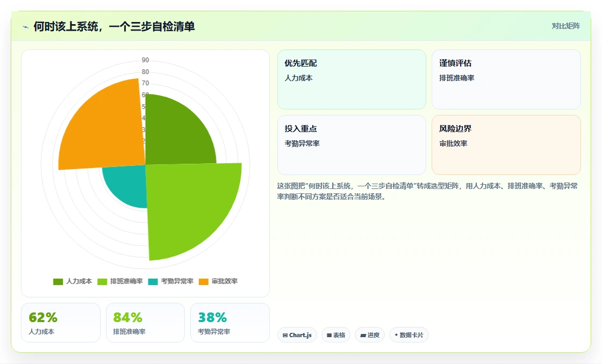Click the 审批效率 legend label text
The image size is (602, 364).
point(225,281)
